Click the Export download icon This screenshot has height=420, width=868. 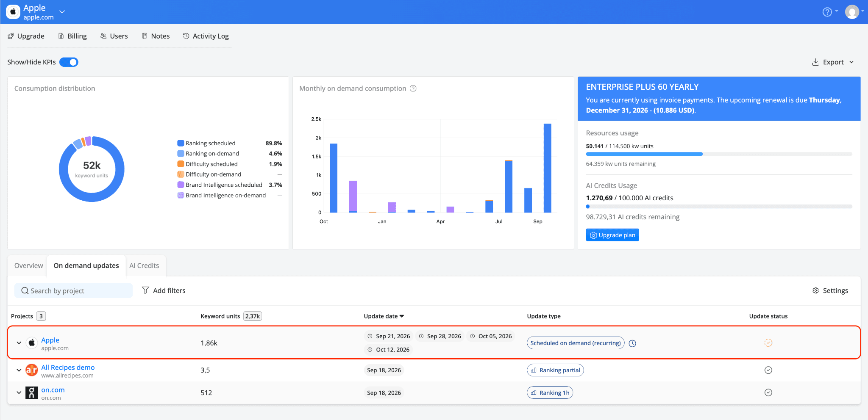coord(815,62)
